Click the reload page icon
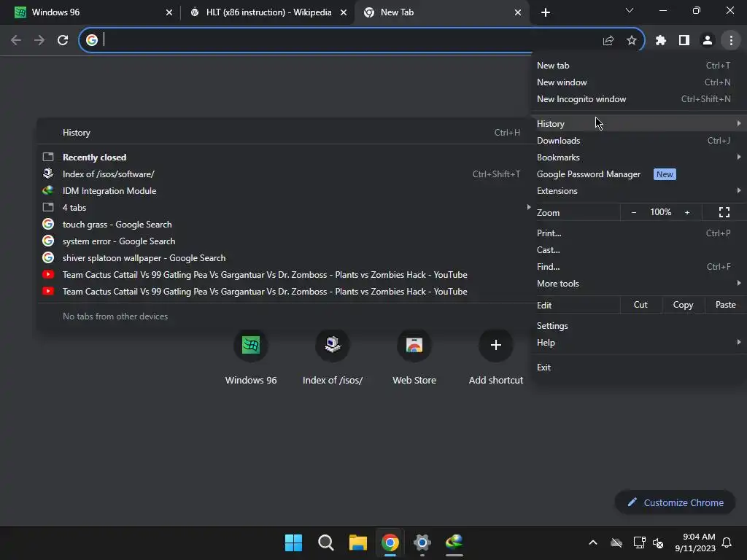Screen dimensions: 747x560 [63, 40]
